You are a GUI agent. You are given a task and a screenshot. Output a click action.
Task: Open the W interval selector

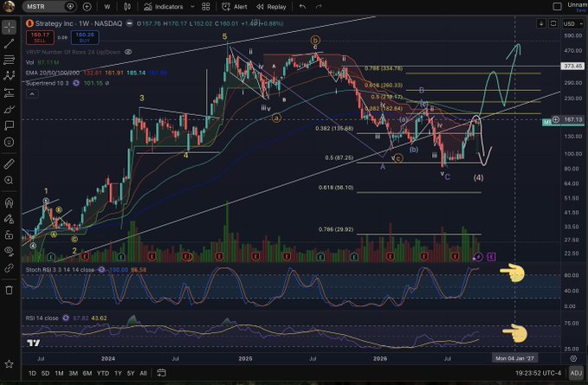click(107, 6)
